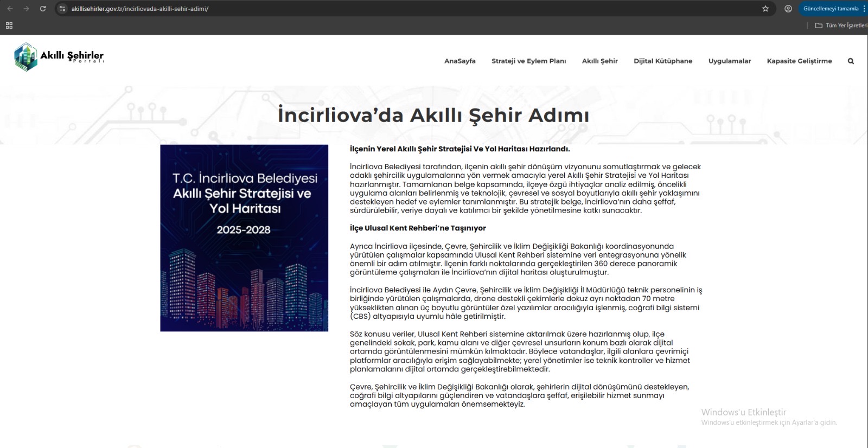The image size is (868, 448).
Task: Reload the page with refresh icon
Action: 43,9
